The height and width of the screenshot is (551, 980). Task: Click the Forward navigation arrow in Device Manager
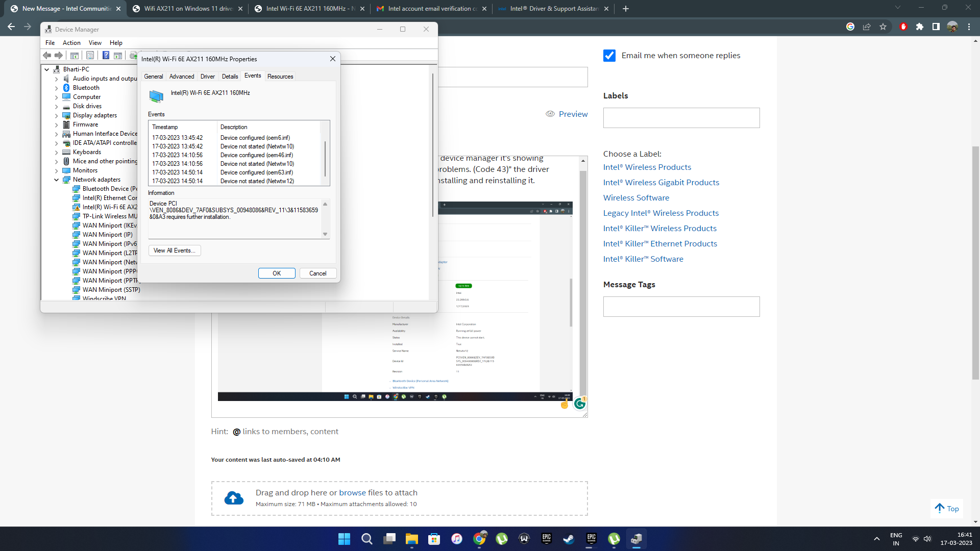(58, 55)
